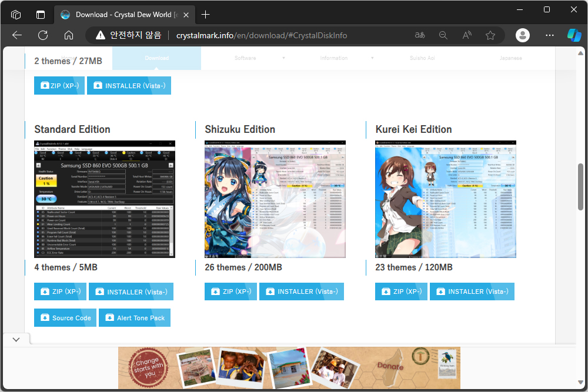588x392 pixels.
Task: Open the browser profile avatar
Action: tap(523, 35)
